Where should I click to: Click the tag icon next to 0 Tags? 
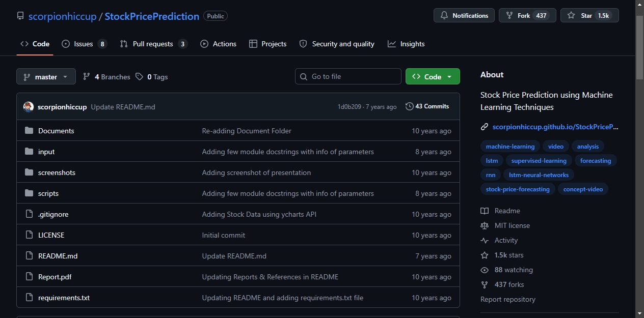tap(140, 77)
